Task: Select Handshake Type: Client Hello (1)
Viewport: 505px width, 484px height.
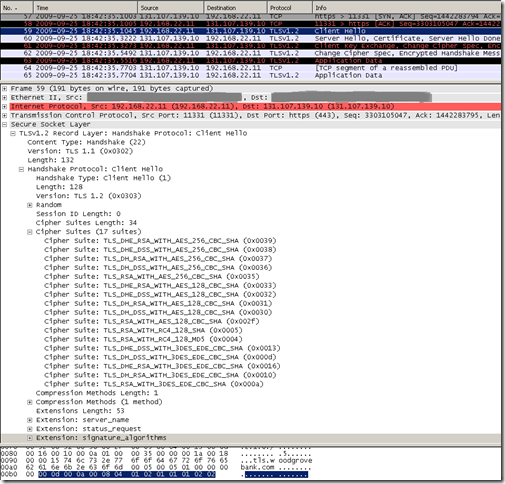Action: (x=103, y=178)
